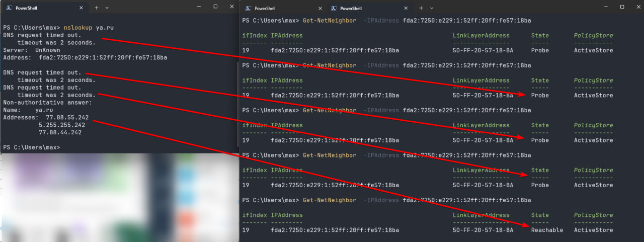Expand the profile dropdown in the left terminal
644x242 pixels.
click(107, 8)
